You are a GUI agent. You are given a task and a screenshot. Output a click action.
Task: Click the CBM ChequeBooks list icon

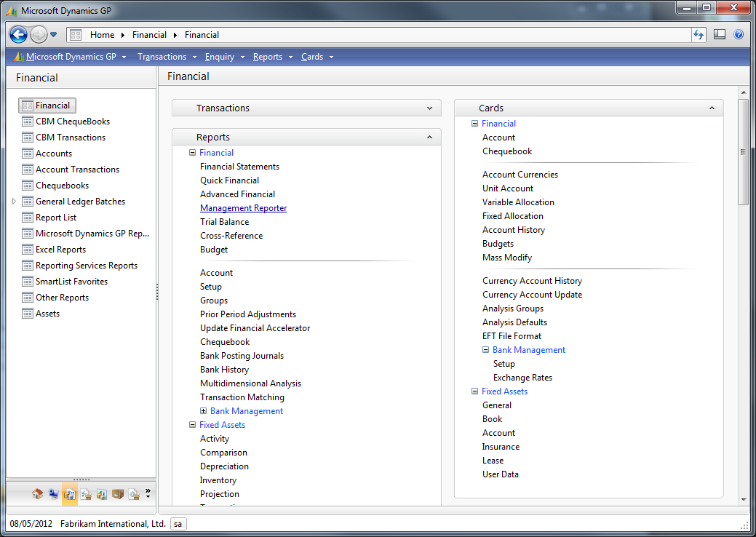tap(28, 122)
